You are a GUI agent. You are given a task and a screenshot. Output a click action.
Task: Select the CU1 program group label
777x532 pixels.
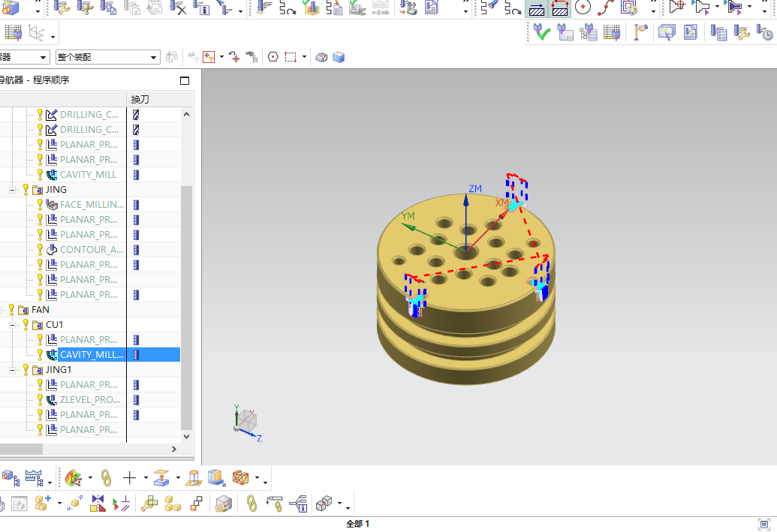pyautogui.click(x=55, y=324)
